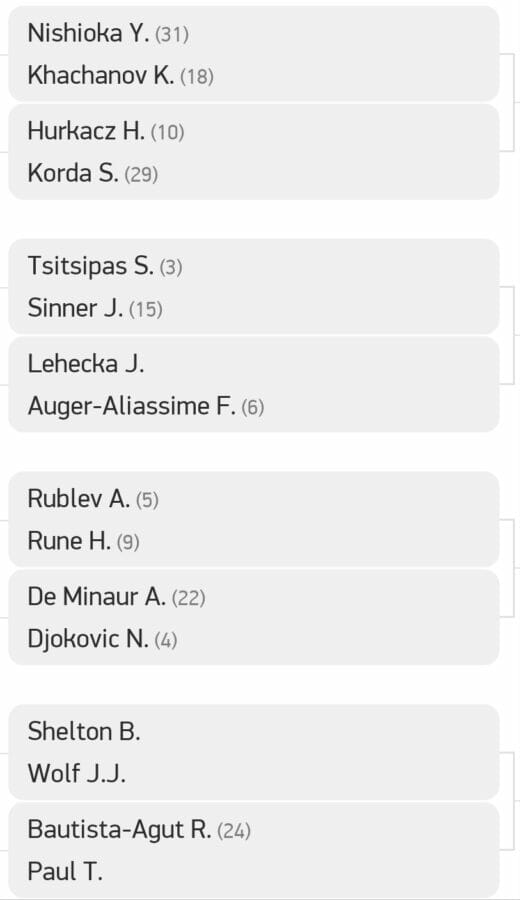Open the Rublev vs Rune match card
This screenshot has height=900, width=520.
click(254, 519)
